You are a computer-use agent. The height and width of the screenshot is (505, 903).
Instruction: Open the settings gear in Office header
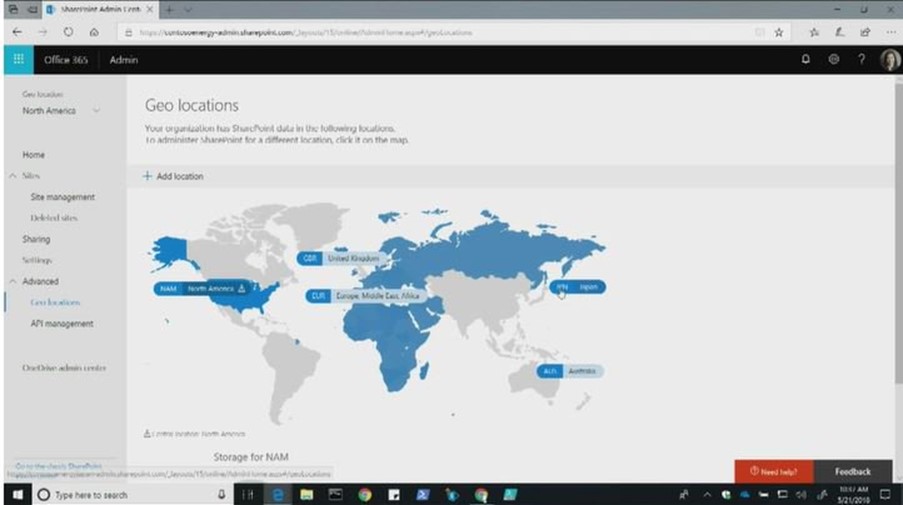(x=833, y=59)
